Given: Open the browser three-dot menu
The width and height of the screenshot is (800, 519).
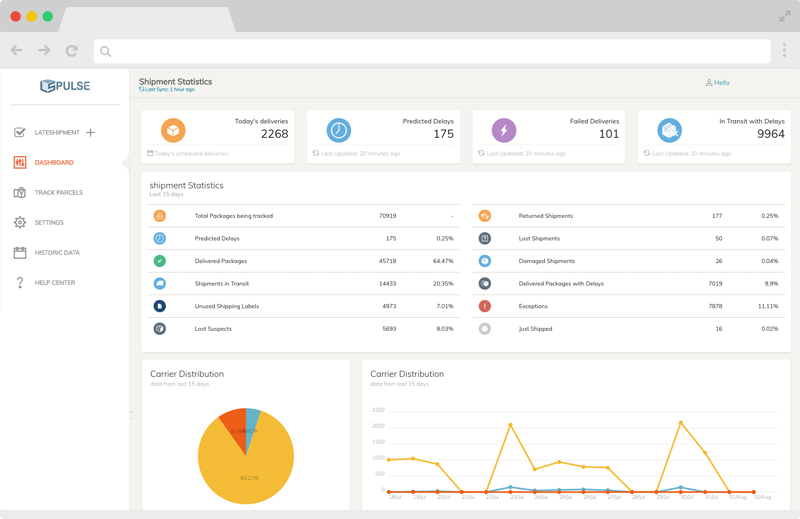Looking at the screenshot, I should (x=784, y=50).
